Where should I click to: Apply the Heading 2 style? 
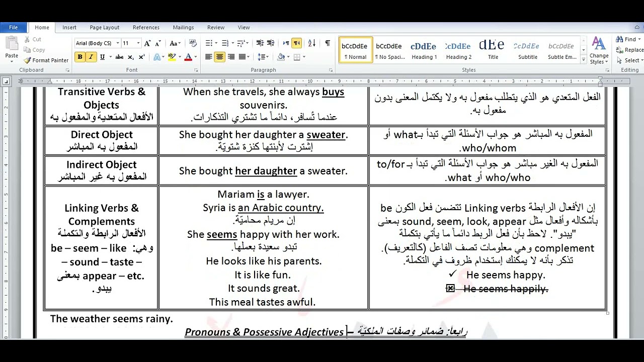coord(458,50)
